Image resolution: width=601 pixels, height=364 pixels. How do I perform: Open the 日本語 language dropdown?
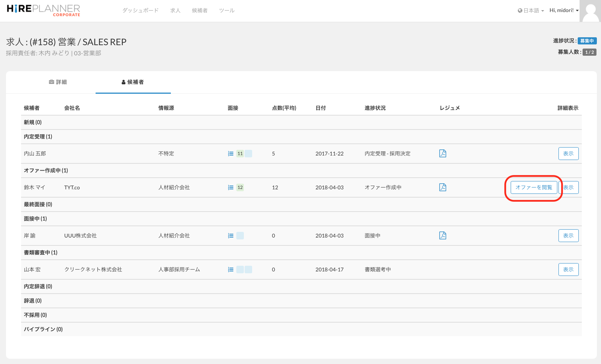click(x=531, y=11)
